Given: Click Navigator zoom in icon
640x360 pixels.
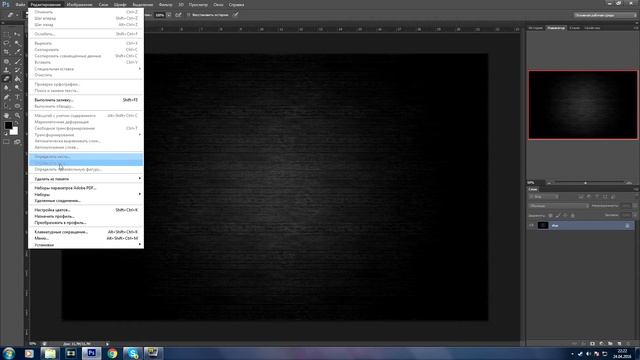Looking at the screenshot, I should [629, 183].
